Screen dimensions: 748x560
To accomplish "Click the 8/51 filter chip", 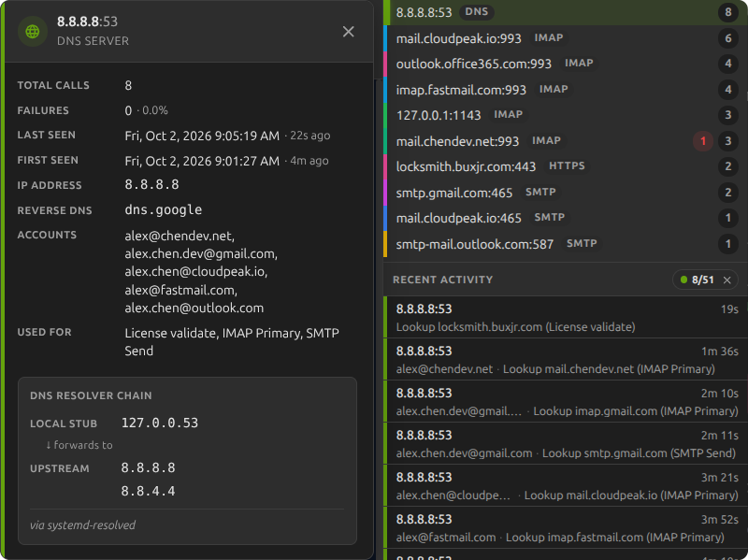I will coord(705,280).
